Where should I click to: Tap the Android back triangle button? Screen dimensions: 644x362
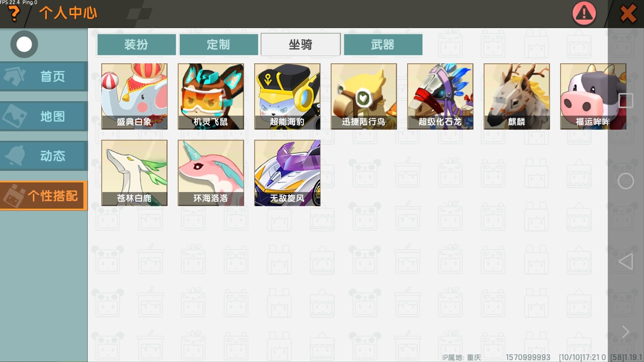626,261
